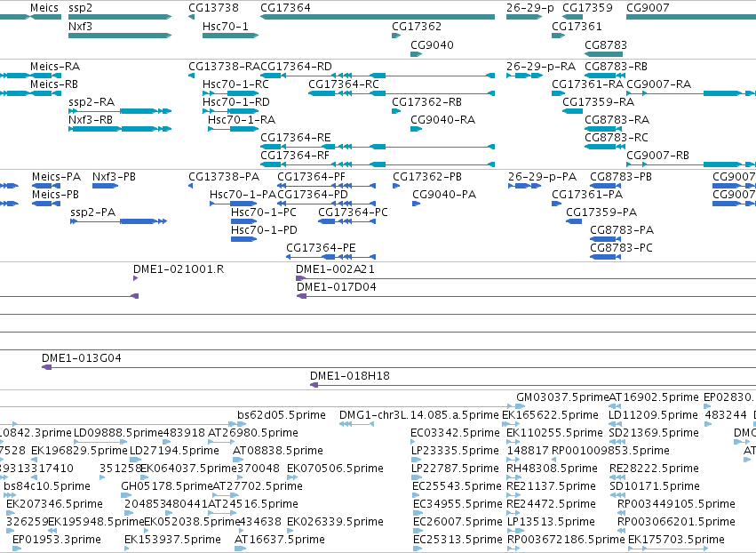The image size is (756, 553).
Task: Click transcript CG17364-RF
Action: pos(295,156)
